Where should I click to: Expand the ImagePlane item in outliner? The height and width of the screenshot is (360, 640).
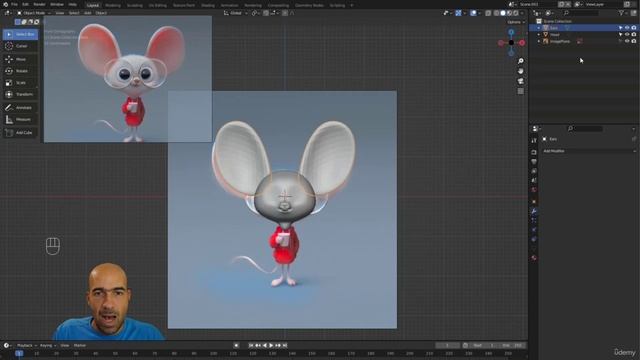tap(539, 41)
